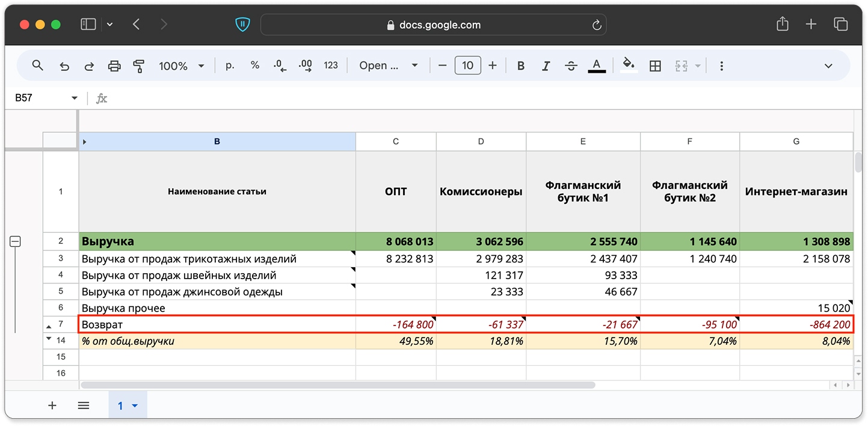Format as percent
Screen dimensions: 868x426
coord(255,66)
